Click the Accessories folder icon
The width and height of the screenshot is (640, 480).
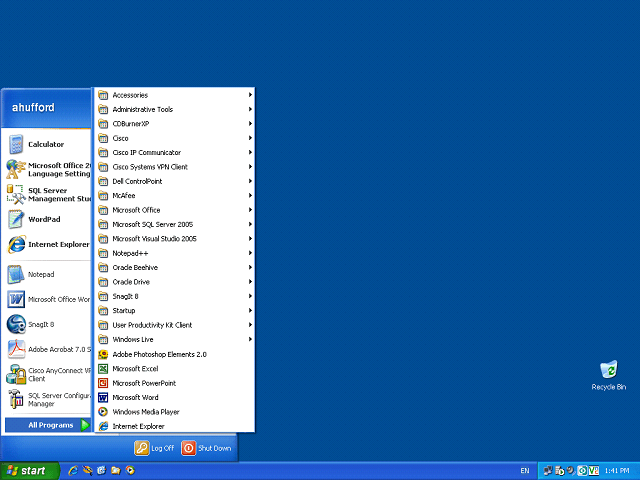[103, 95]
